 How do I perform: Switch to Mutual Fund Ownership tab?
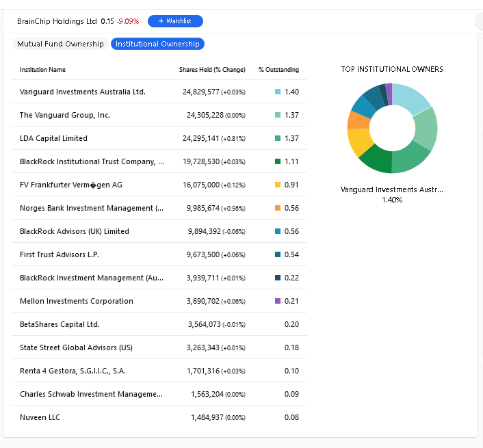pyautogui.click(x=60, y=44)
